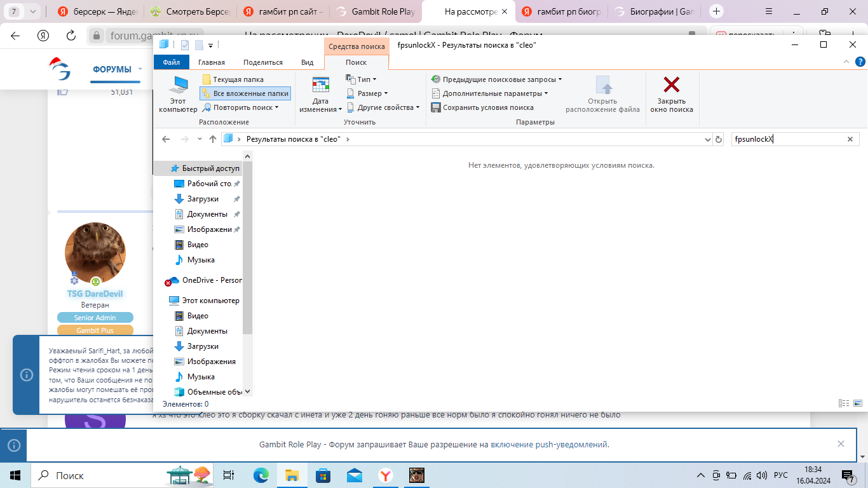Switch to large thumbnails view mode
Image resolution: width=868 pixels, height=488 pixels.
pyautogui.click(x=857, y=403)
